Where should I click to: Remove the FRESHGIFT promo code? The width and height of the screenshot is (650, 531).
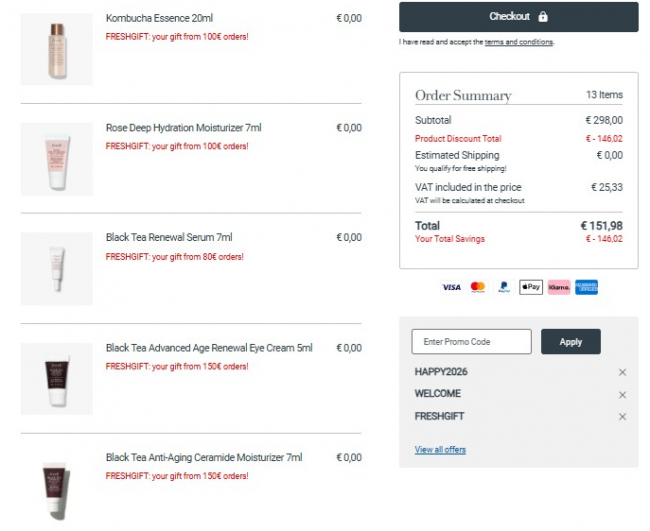tap(622, 416)
